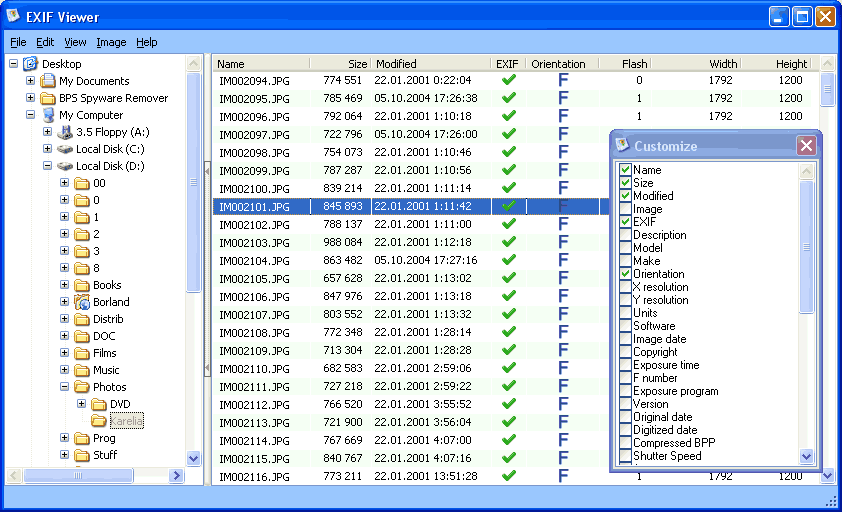
Task: Collapse the Photos folder node
Action: (x=64, y=387)
